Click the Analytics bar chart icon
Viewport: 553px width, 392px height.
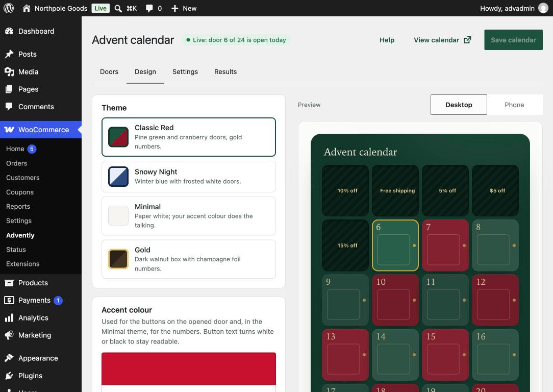tap(9, 318)
